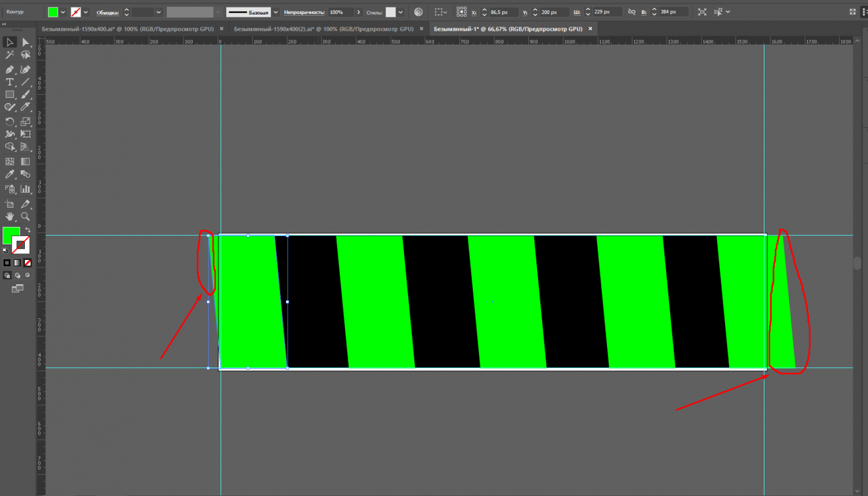The image size is (868, 496).
Task: Set paint mode to Gradient
Action: (17, 263)
